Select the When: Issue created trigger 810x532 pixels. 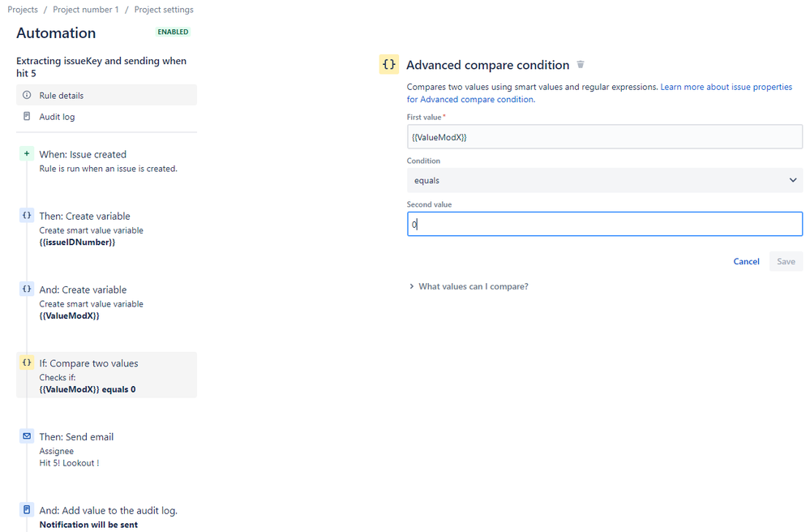(x=106, y=161)
